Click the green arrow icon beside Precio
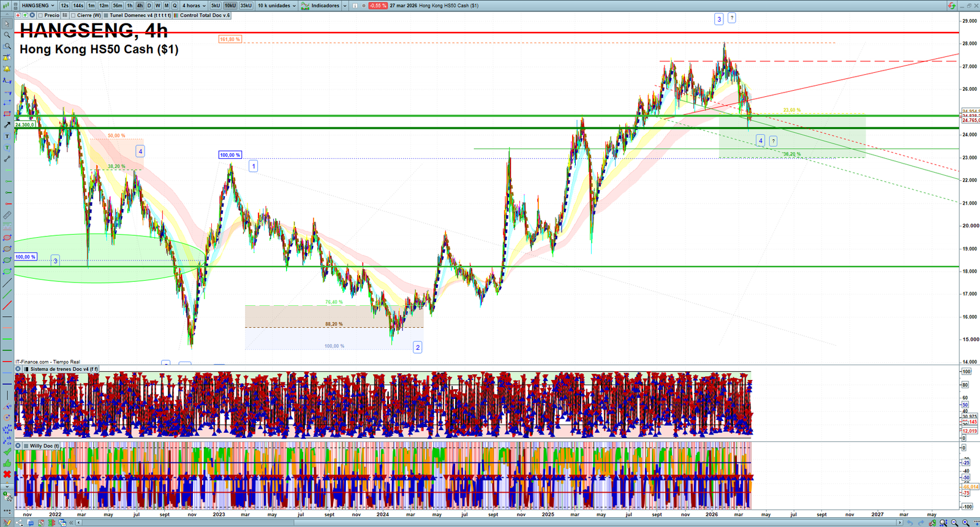The height and width of the screenshot is (527, 980). click(25, 15)
